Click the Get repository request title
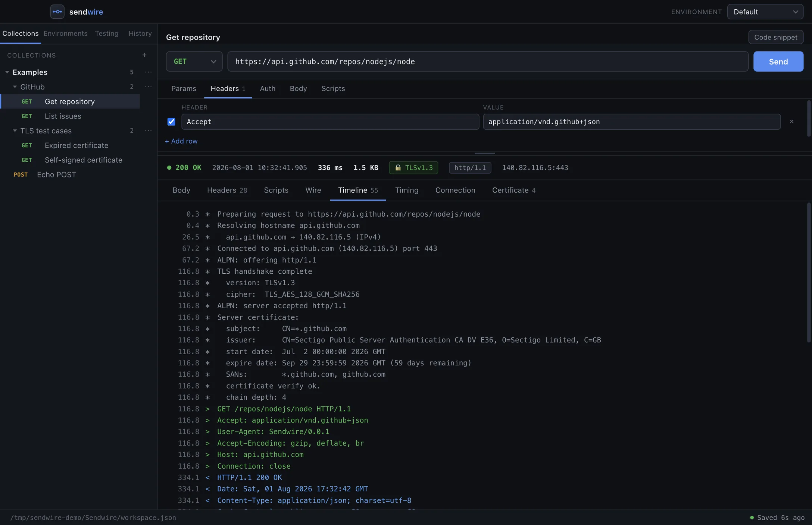 193,37
